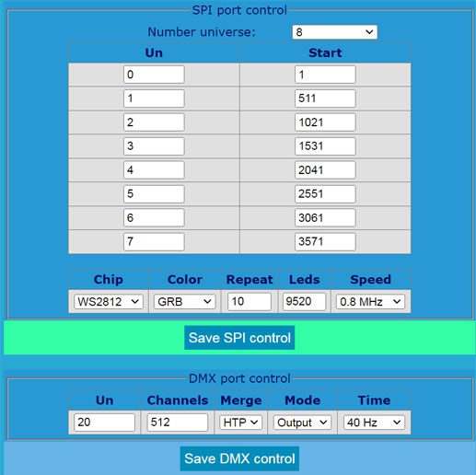Click the Save DMX control button
The width and height of the screenshot is (476, 475).
239,458
